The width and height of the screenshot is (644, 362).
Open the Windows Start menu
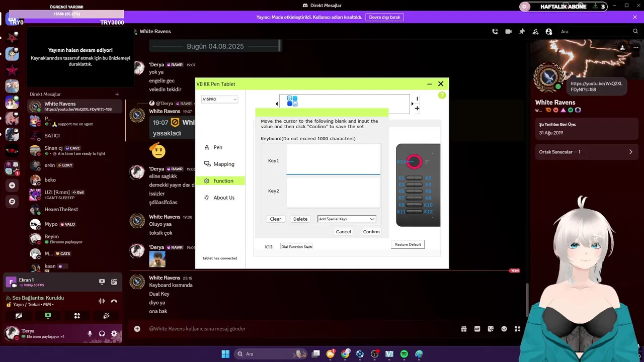point(225,354)
